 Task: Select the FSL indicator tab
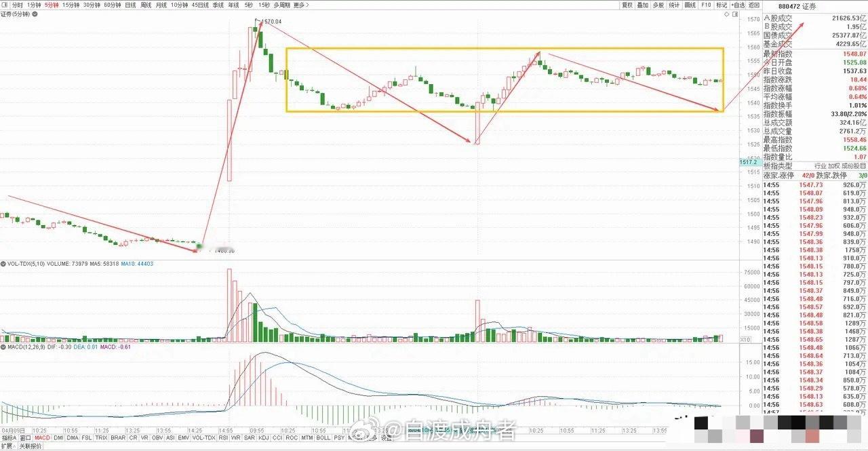87,438
